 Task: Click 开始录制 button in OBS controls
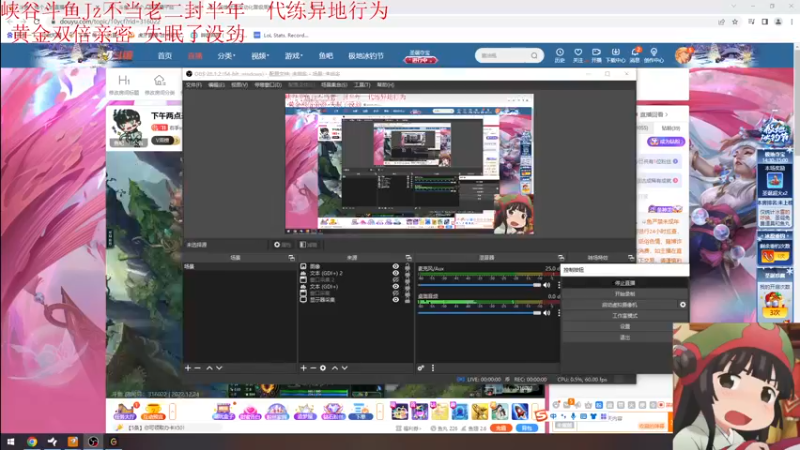tap(624, 294)
